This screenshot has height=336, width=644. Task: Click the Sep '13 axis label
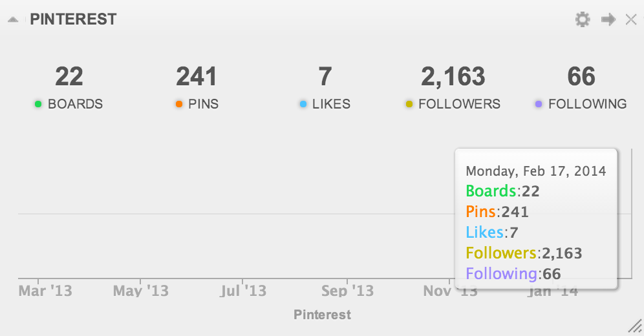[x=347, y=291]
